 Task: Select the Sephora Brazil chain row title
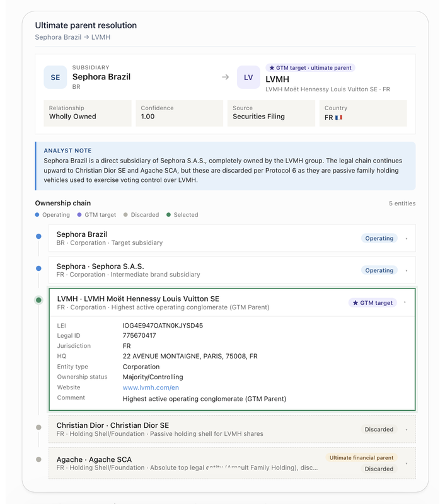point(82,234)
